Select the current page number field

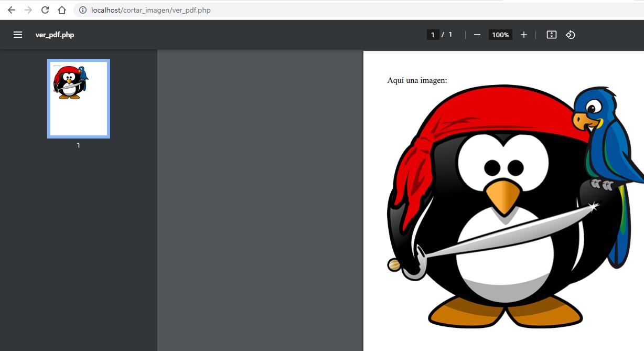point(433,35)
